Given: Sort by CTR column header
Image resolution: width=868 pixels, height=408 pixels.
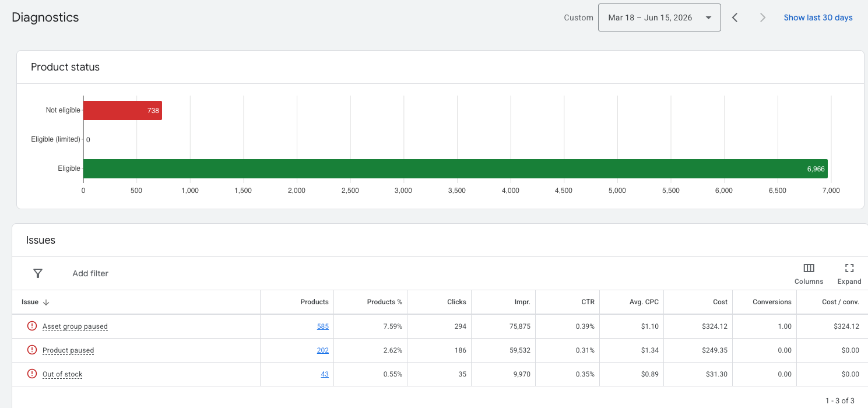Looking at the screenshot, I should pos(588,302).
